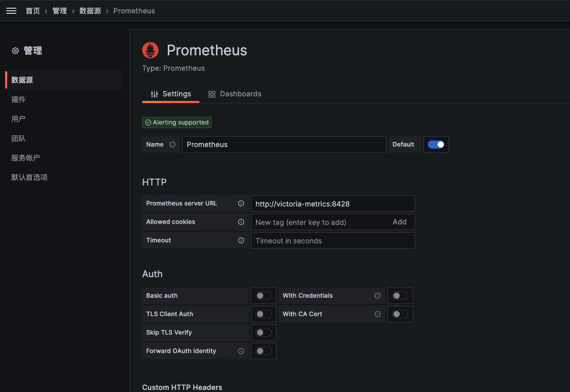Switch to the Dashboards tab
Screen dimensions: 570x392
point(235,94)
